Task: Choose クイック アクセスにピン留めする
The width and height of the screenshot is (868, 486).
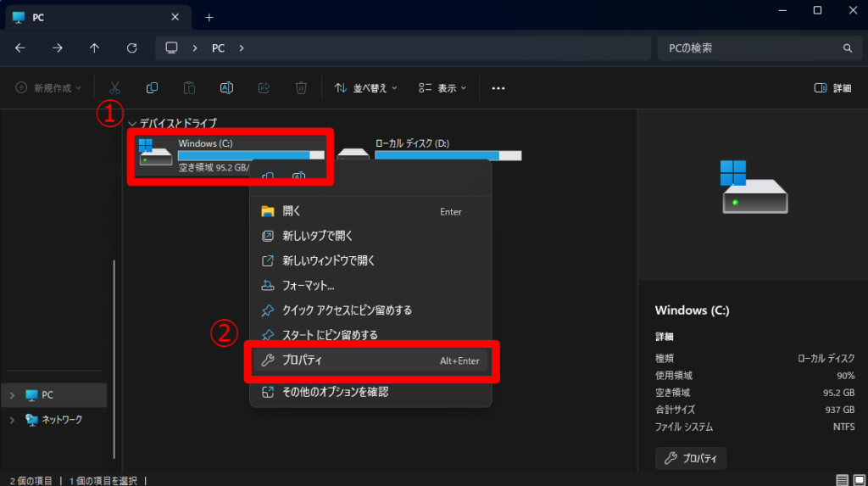Action: point(370,310)
